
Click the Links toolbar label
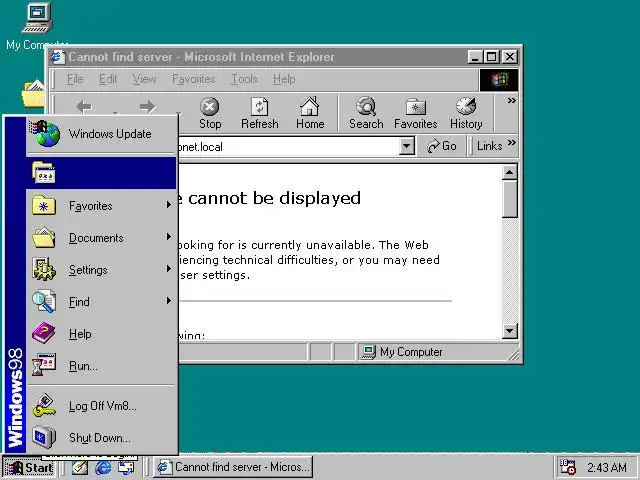click(489, 146)
